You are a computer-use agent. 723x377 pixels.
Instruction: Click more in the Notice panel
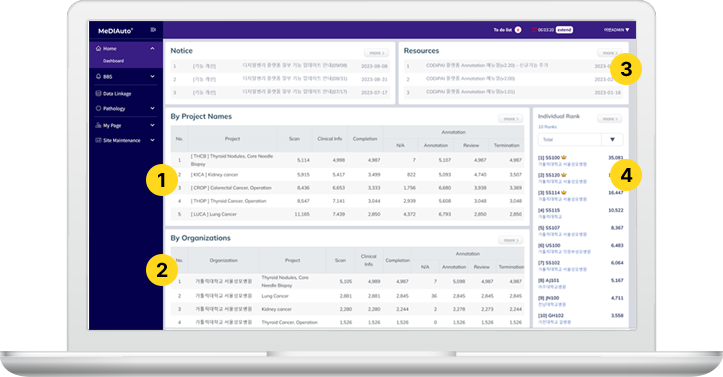[376, 53]
